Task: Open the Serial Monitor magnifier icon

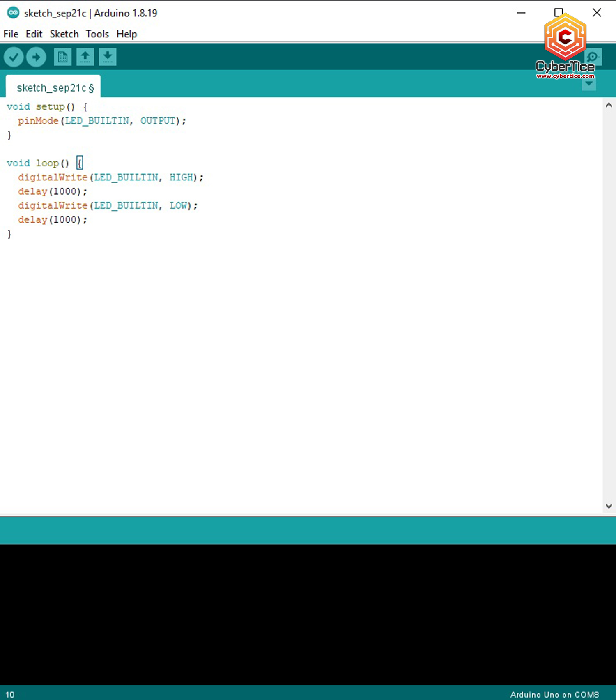Action: tap(593, 57)
